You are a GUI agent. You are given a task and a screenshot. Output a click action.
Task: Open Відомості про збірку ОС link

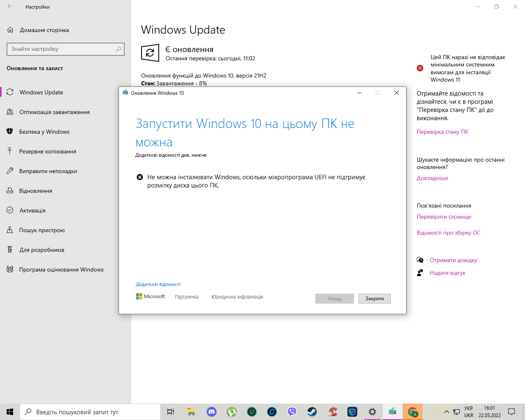[x=449, y=233]
